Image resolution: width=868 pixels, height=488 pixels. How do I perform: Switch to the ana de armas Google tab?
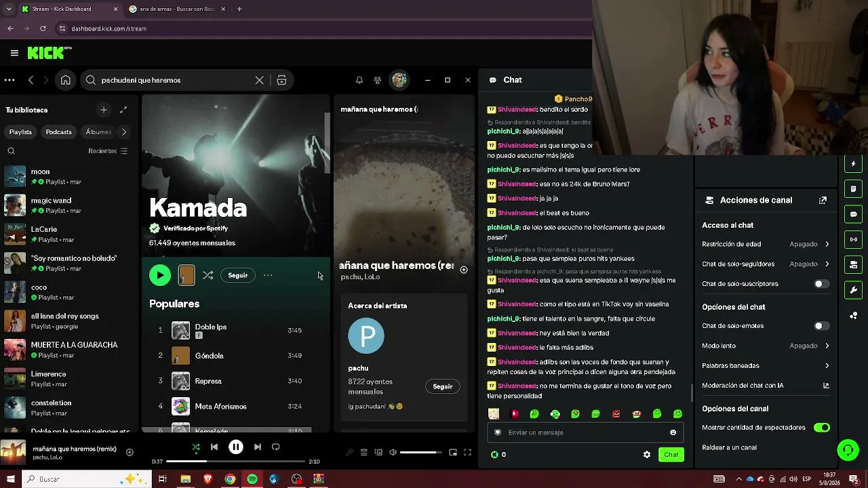(176, 9)
